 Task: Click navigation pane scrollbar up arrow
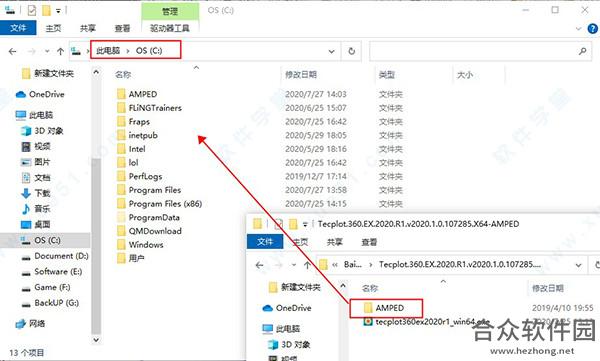pyautogui.click(x=96, y=72)
